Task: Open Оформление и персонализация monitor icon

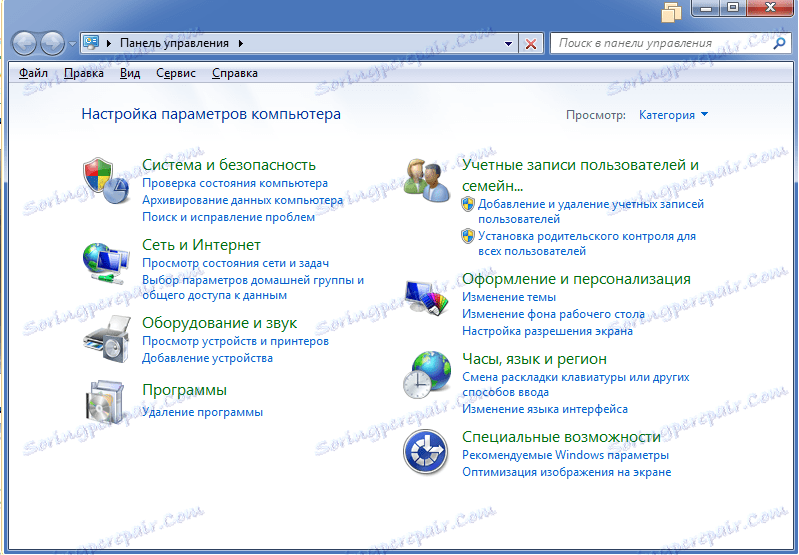Action: pos(426,297)
